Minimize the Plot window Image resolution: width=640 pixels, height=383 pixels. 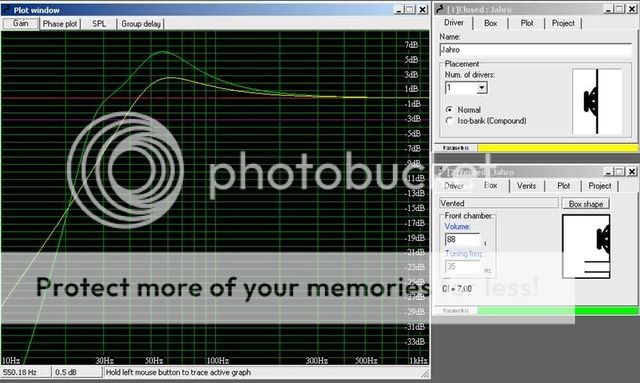click(399, 10)
